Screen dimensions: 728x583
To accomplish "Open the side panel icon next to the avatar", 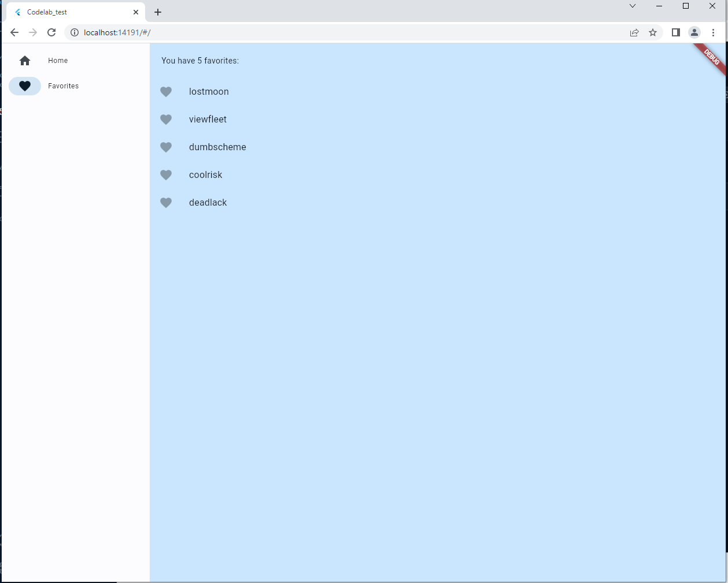I will (x=675, y=32).
